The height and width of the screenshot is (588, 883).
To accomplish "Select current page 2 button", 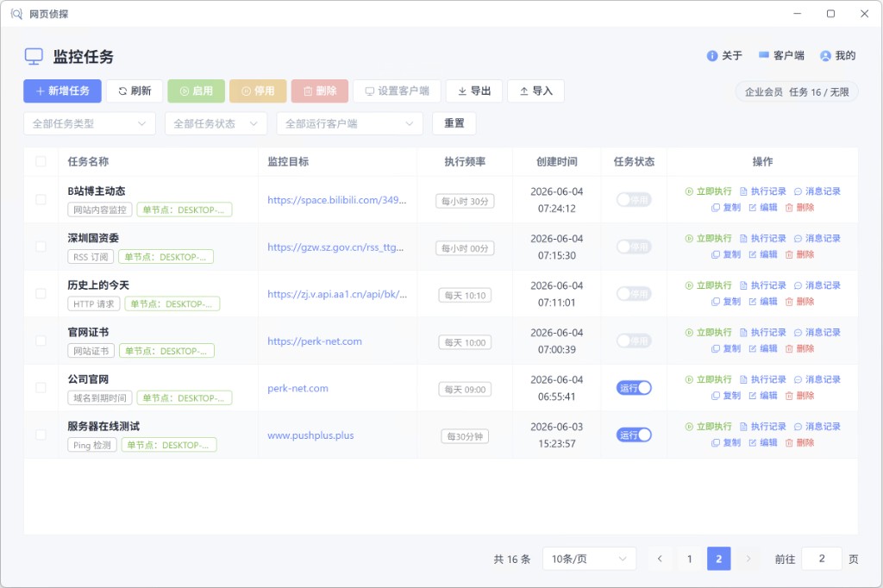I will click(718, 559).
